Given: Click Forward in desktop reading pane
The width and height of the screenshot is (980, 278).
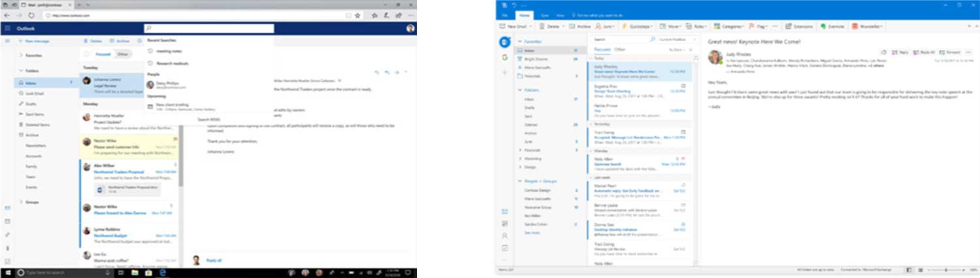Looking at the screenshot, I should point(950,52).
